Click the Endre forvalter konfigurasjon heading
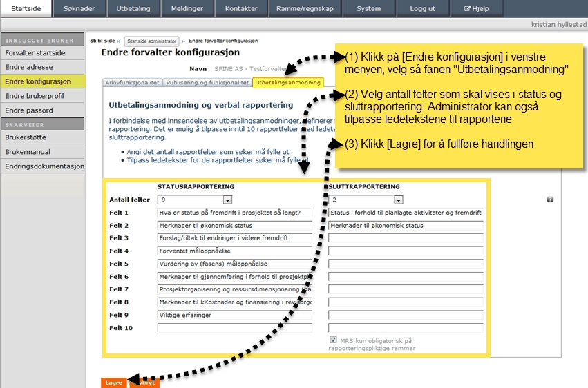The width and height of the screenshot is (588, 388). click(x=170, y=52)
